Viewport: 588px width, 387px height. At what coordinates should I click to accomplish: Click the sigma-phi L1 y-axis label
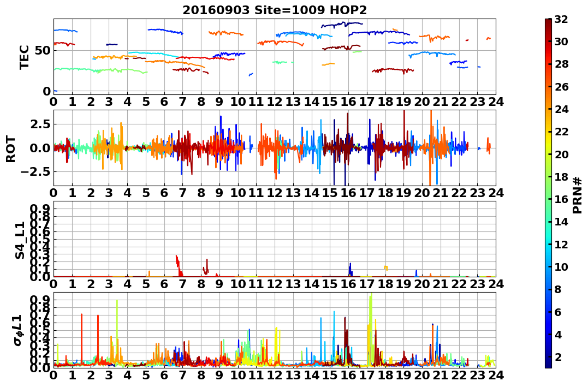(x=19, y=330)
